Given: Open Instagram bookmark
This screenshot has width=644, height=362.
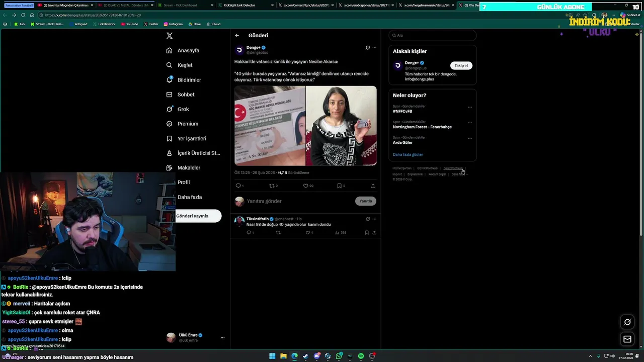Looking at the screenshot, I should click(173, 24).
